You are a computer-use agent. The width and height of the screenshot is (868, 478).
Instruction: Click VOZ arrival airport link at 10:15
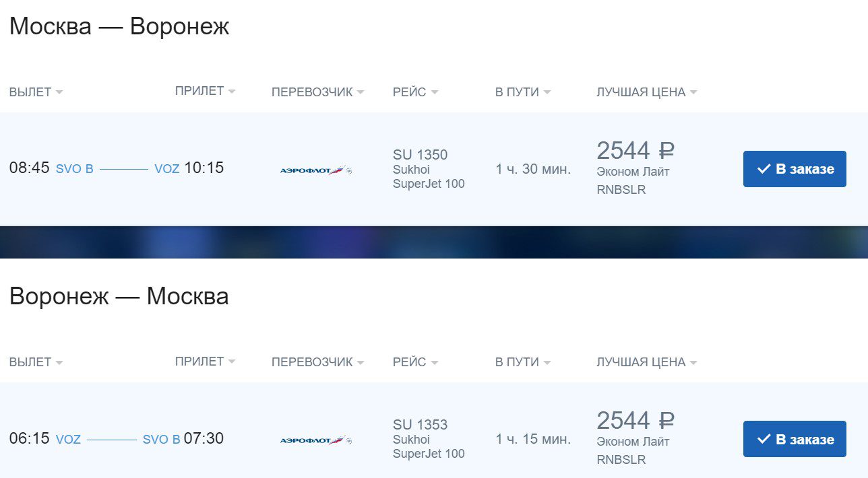click(x=166, y=169)
